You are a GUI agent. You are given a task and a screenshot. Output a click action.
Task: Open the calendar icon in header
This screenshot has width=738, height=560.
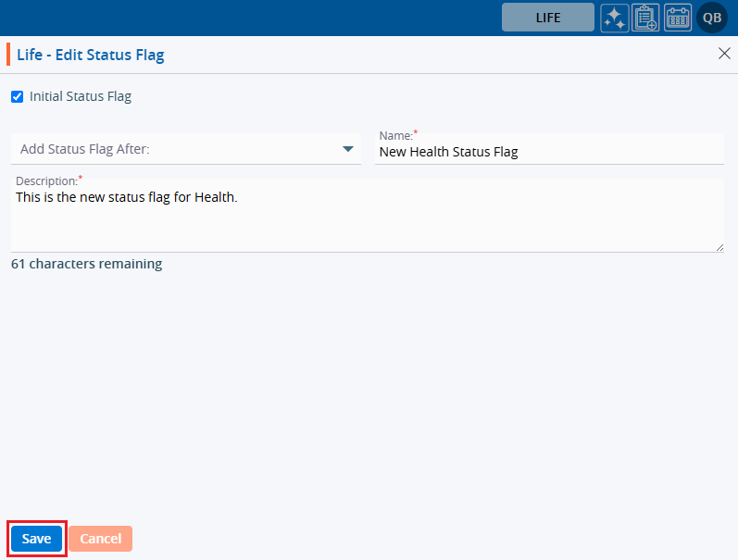[678, 18]
